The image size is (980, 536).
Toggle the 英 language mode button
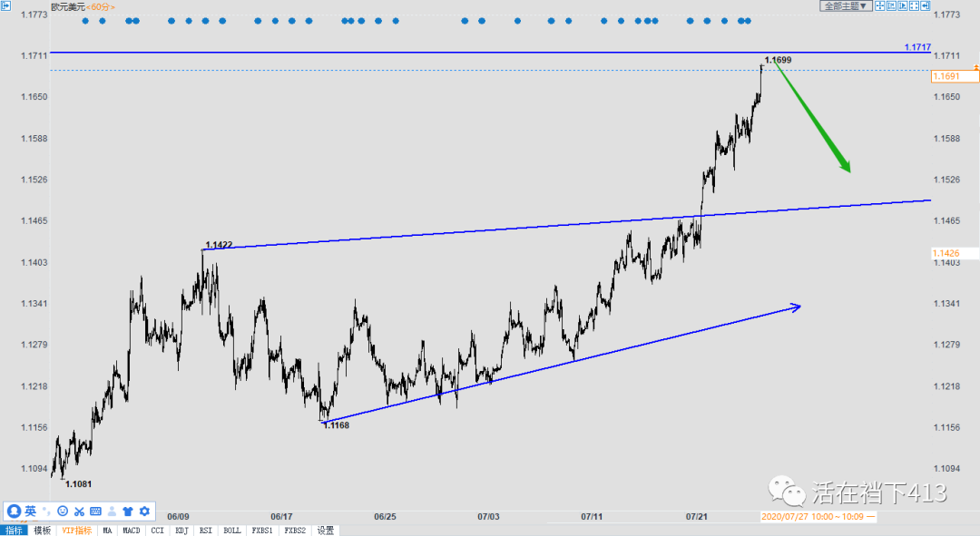[x=30, y=511]
